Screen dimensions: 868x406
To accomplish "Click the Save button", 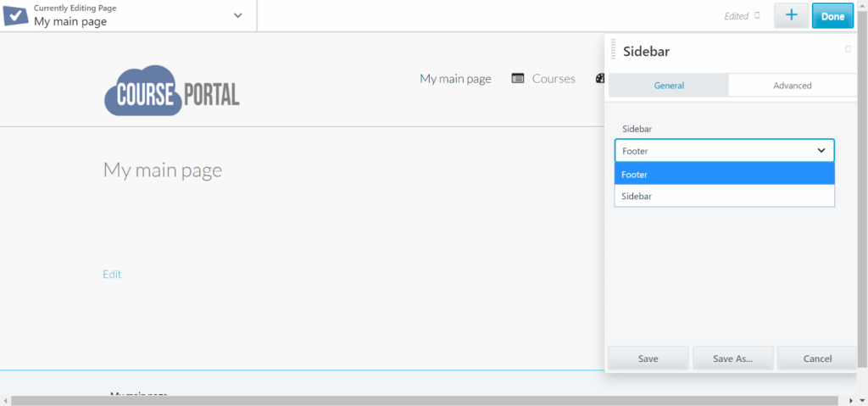I will click(648, 359).
